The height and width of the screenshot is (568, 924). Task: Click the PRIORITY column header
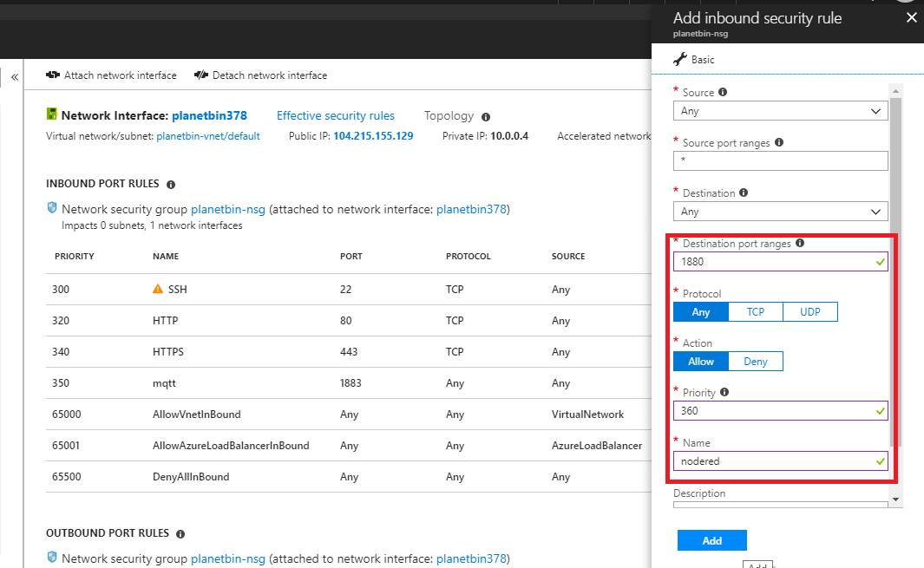tap(75, 257)
